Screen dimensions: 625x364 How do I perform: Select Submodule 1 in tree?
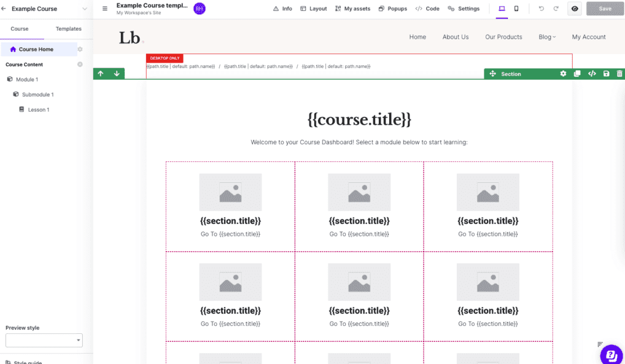coord(34,95)
